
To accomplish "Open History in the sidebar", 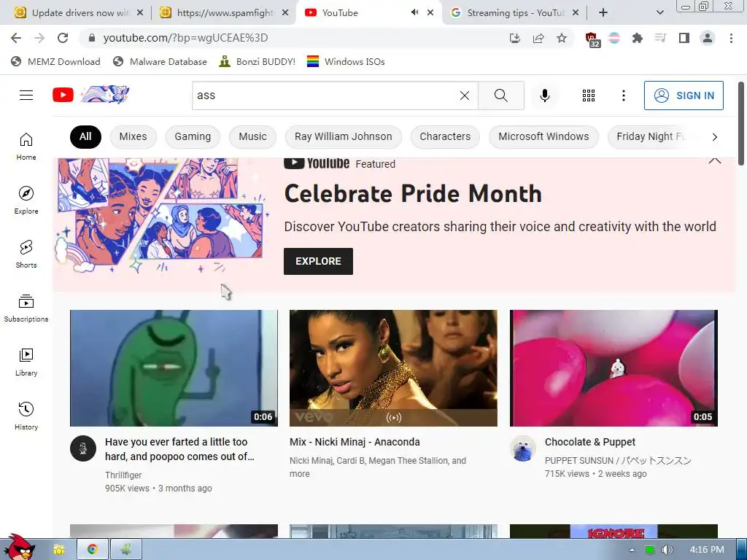I will [x=26, y=416].
